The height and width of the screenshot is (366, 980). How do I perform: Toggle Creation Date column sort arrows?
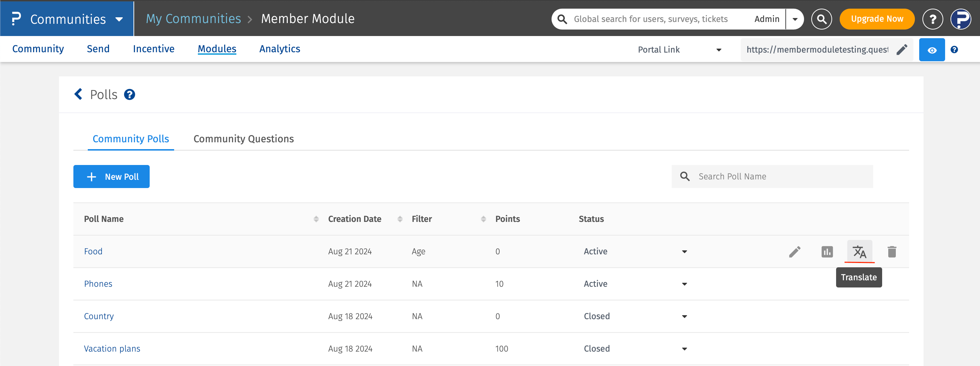click(x=399, y=219)
